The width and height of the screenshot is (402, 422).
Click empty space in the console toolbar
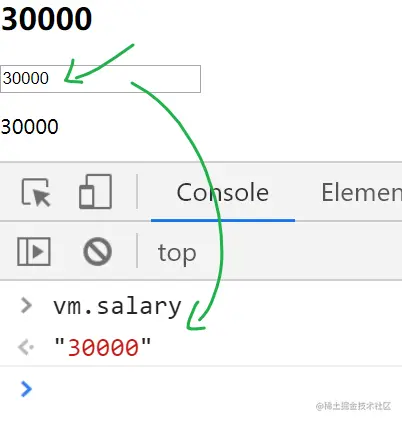(x=300, y=252)
